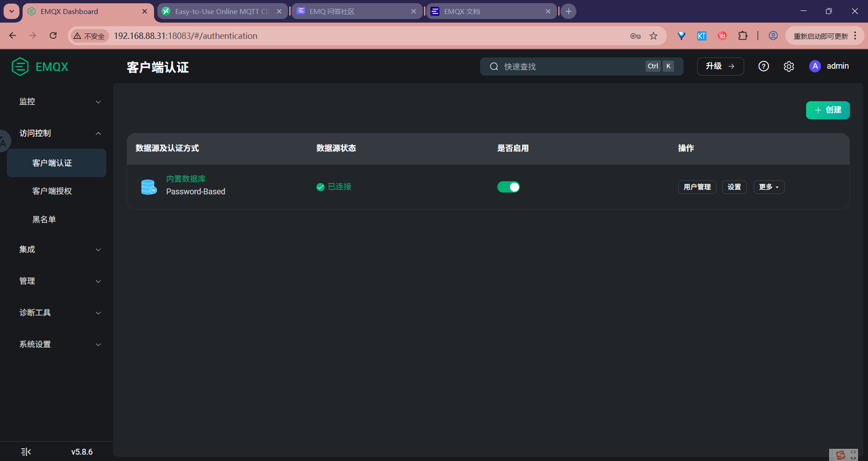
Task: Click the 已连接 status text
Action: [x=340, y=187]
